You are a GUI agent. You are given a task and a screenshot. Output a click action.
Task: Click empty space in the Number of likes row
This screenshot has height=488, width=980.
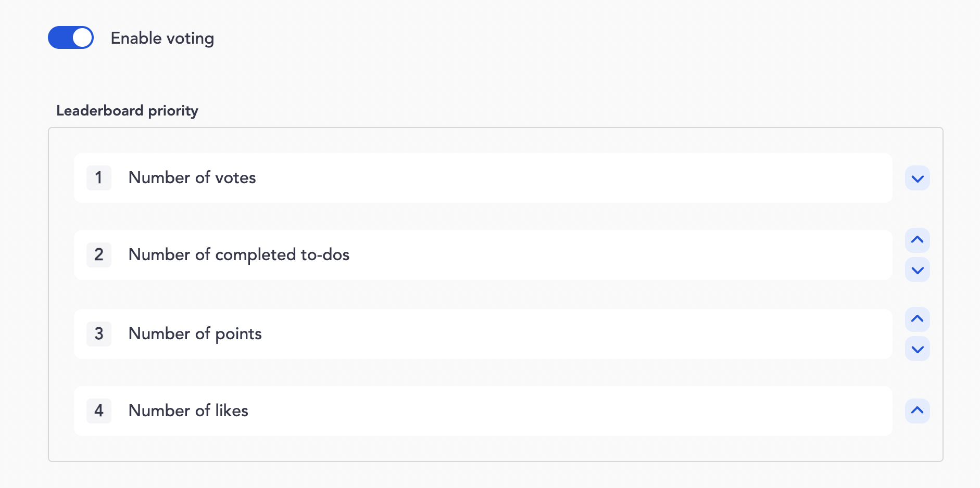(573, 411)
